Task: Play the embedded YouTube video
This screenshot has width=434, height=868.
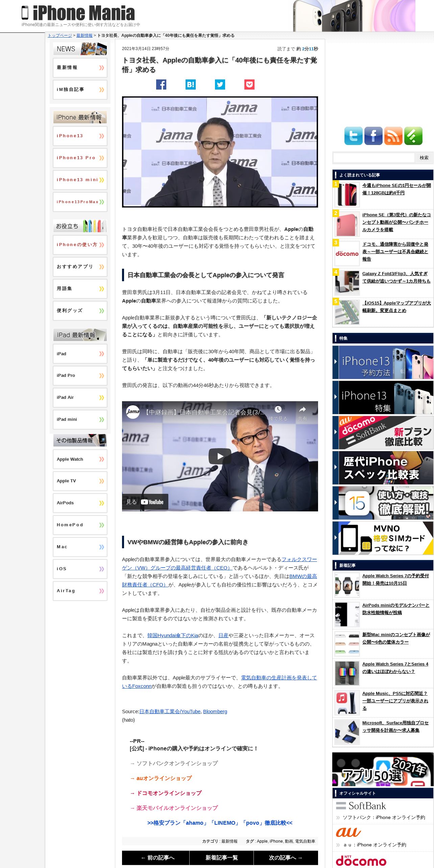Action: [x=220, y=456]
